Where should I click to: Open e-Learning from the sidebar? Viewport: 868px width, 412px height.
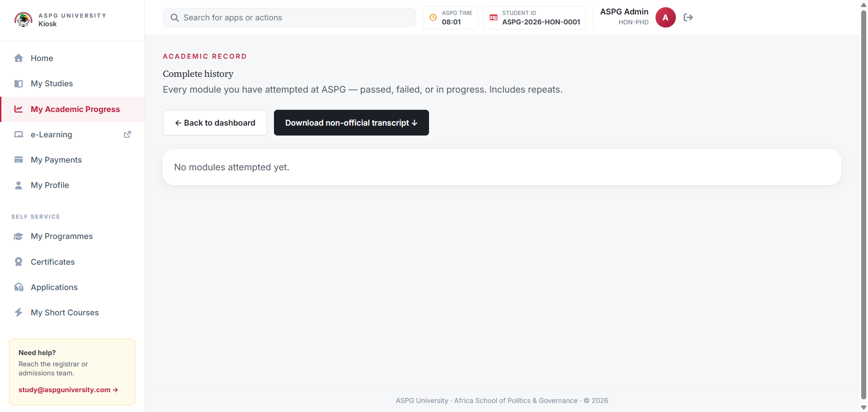72,135
